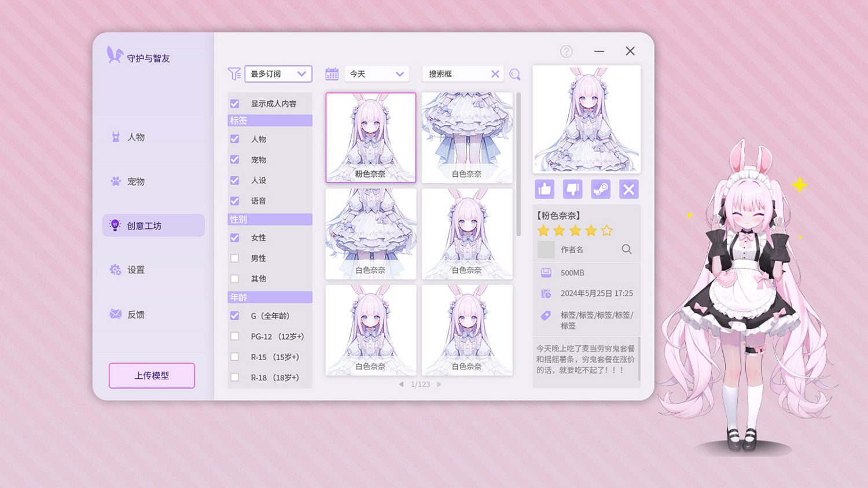Rate the model with the fifth star

(606, 230)
